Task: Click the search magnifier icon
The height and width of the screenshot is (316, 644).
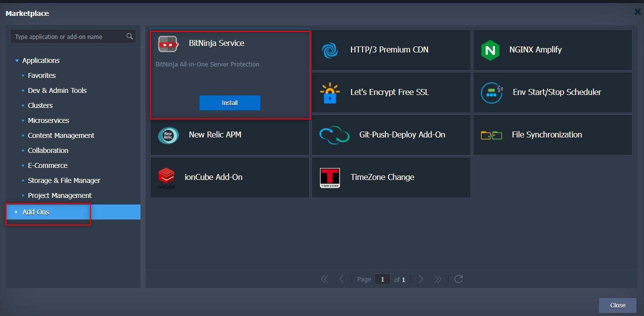Action: (x=130, y=36)
